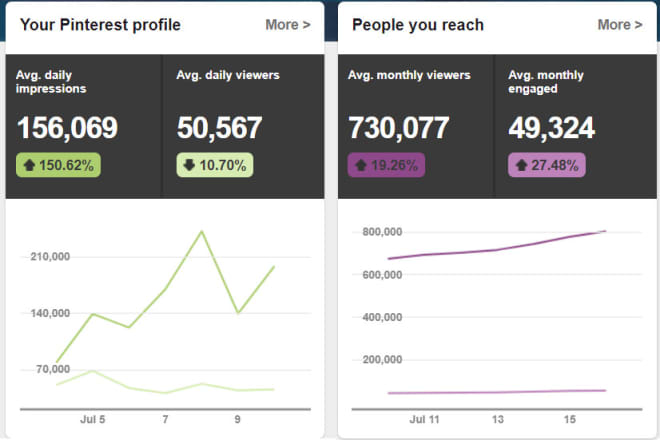Click the peak of the green impressions line
The height and width of the screenshot is (440, 660).
coord(202,231)
